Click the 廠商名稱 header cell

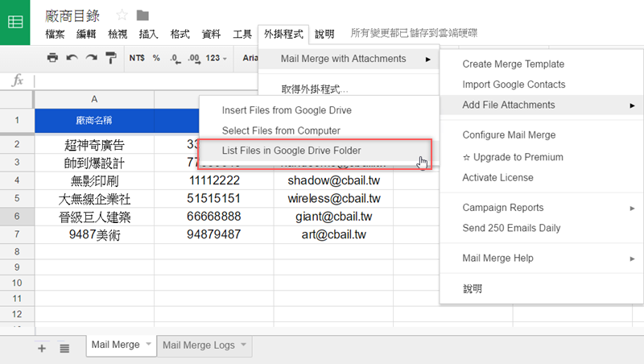pyautogui.click(x=94, y=120)
